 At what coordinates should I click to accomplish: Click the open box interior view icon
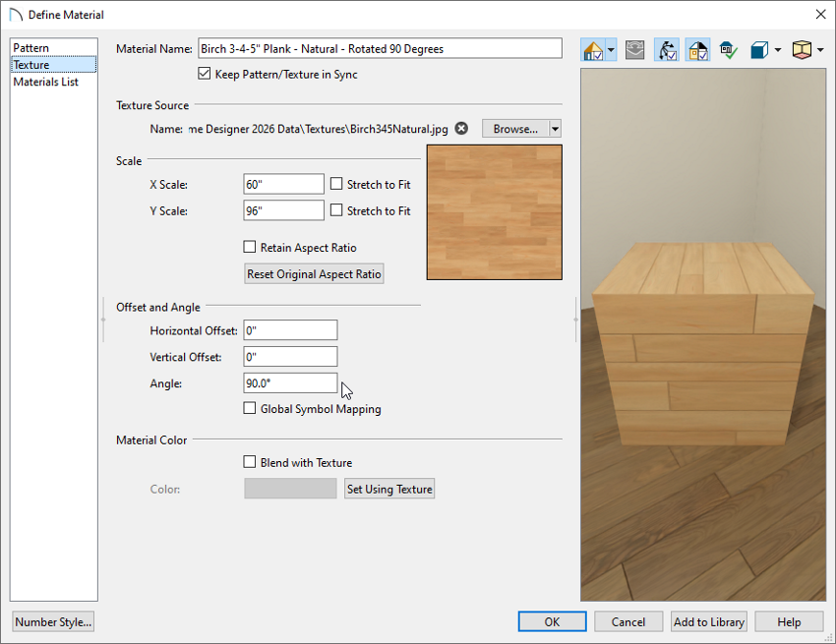pyautogui.click(x=802, y=49)
